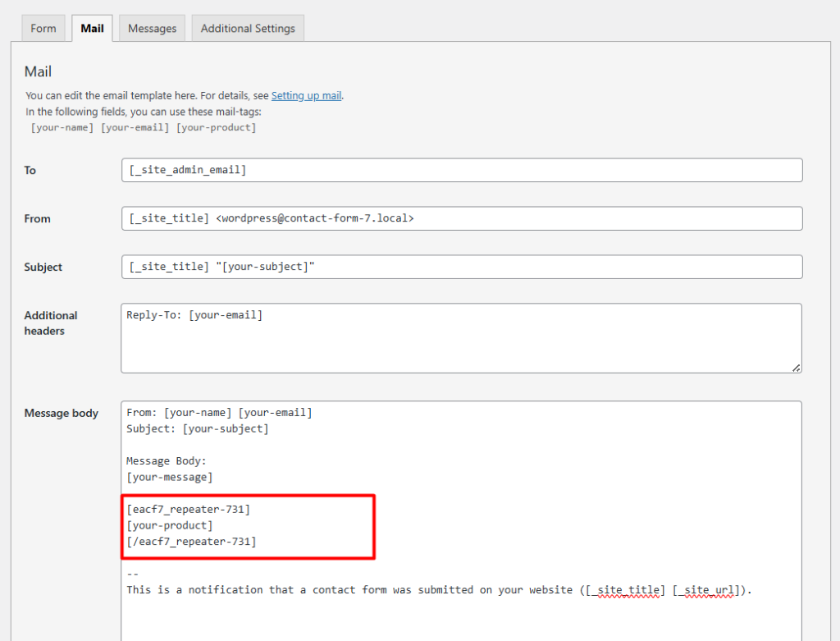840x641 pixels.
Task: Focus the Additional headers textarea
Action: point(461,338)
